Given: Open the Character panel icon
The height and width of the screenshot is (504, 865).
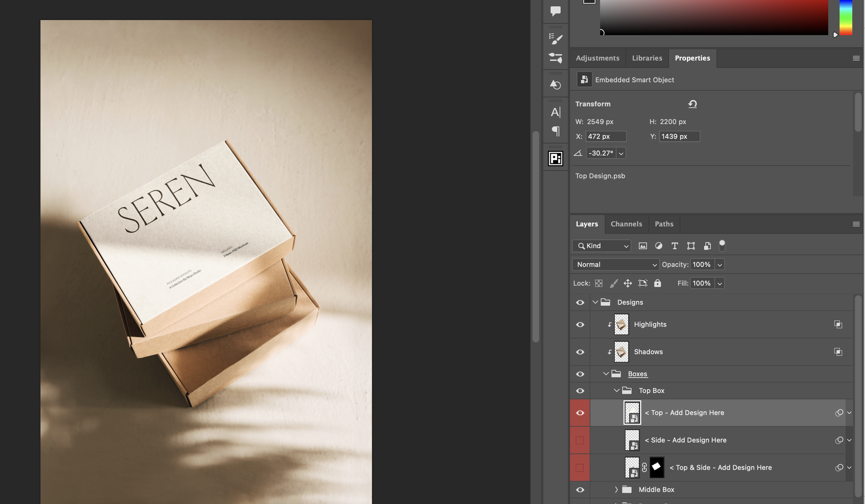Looking at the screenshot, I should pos(555,112).
